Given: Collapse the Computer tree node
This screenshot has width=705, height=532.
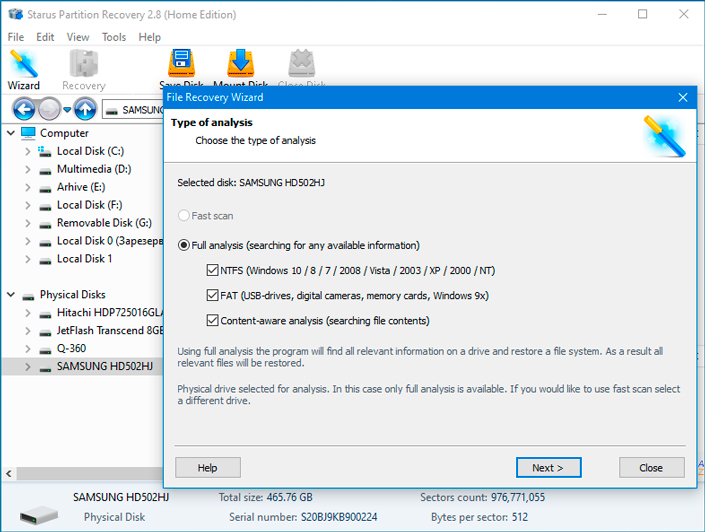Looking at the screenshot, I should [x=11, y=133].
